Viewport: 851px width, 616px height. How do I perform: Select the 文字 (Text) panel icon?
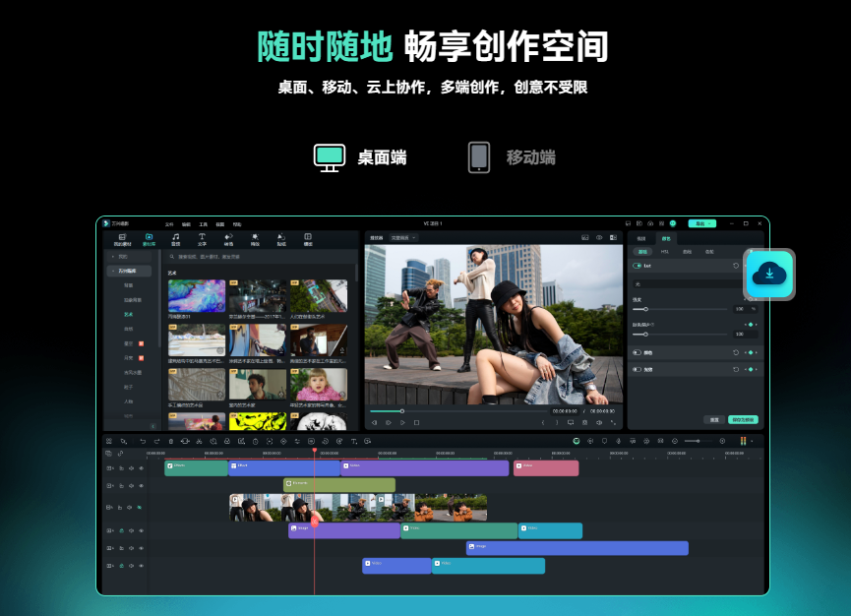(x=202, y=237)
